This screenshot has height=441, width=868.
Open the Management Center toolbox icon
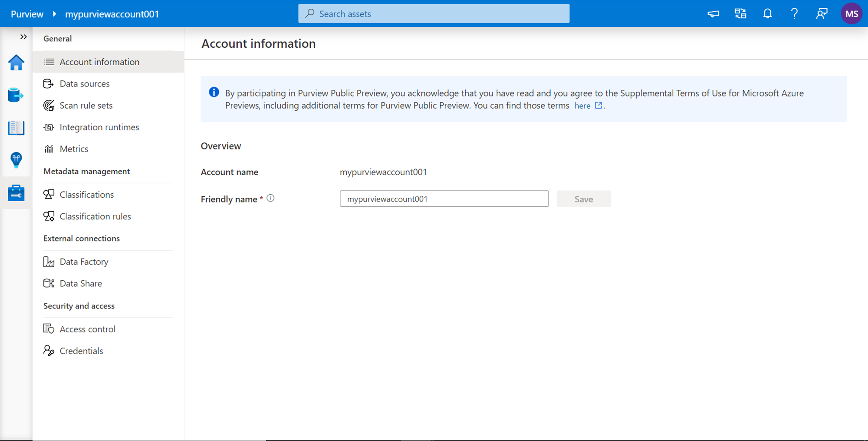point(16,192)
